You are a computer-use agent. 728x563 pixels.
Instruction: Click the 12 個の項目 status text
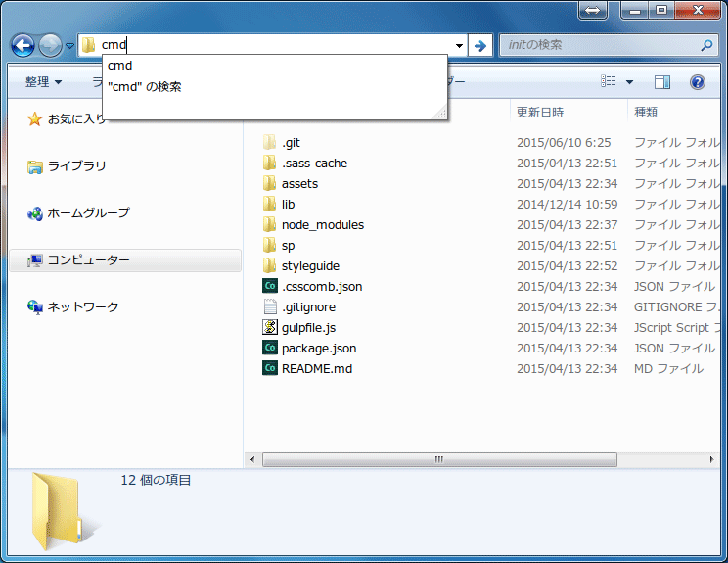click(156, 480)
